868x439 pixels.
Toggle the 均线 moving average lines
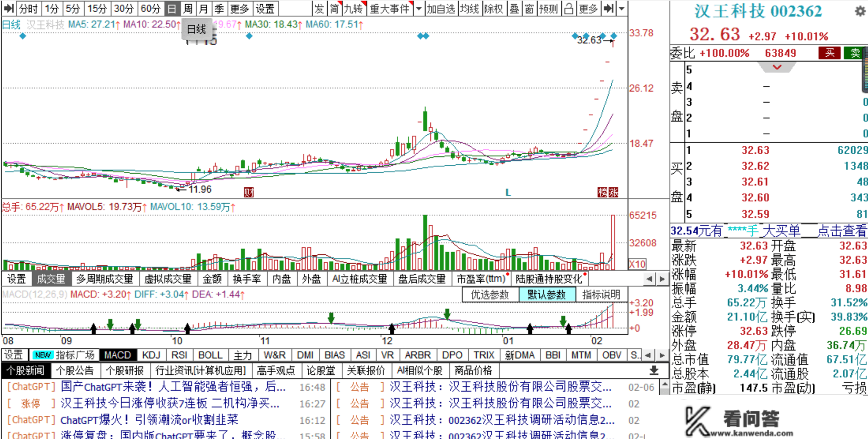click(x=469, y=8)
